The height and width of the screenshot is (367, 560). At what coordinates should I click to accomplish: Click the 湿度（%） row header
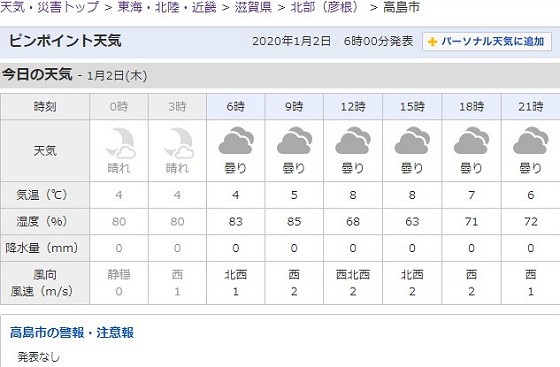pyautogui.click(x=45, y=221)
